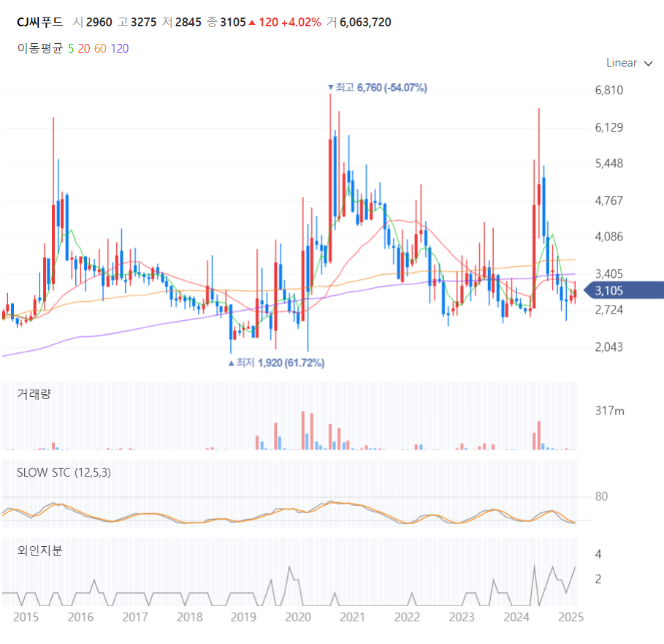Click the chevron next to Linear
Viewport: 664px width, 644px height.
coord(648,64)
